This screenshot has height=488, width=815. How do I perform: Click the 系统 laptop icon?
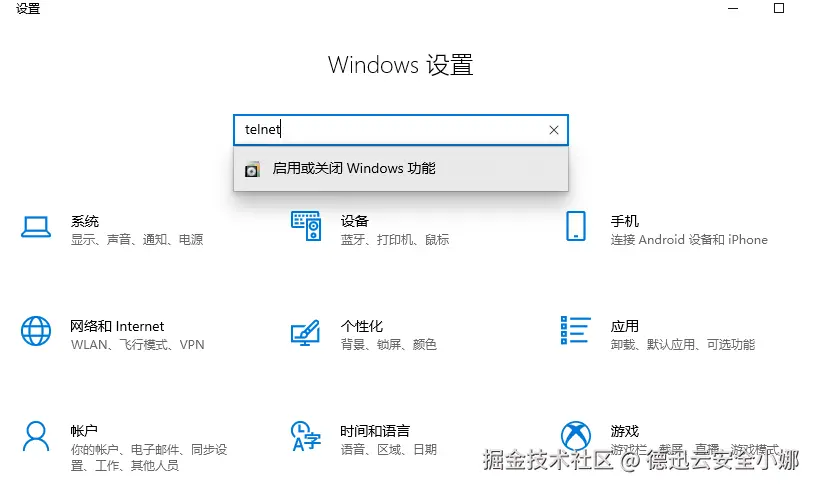(36, 227)
